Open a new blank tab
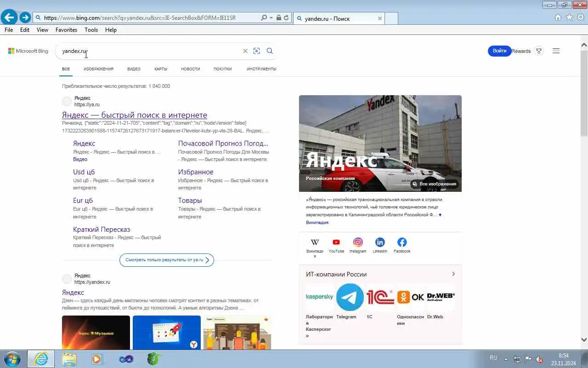The width and height of the screenshot is (588, 368). 391,18
